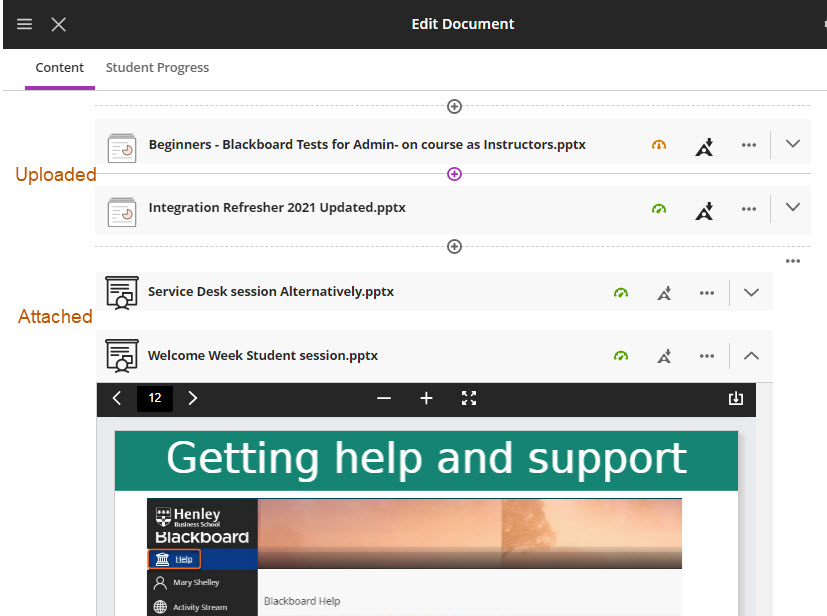Expand the Integration Refresher 2021 Updated.pptx file

click(793, 208)
